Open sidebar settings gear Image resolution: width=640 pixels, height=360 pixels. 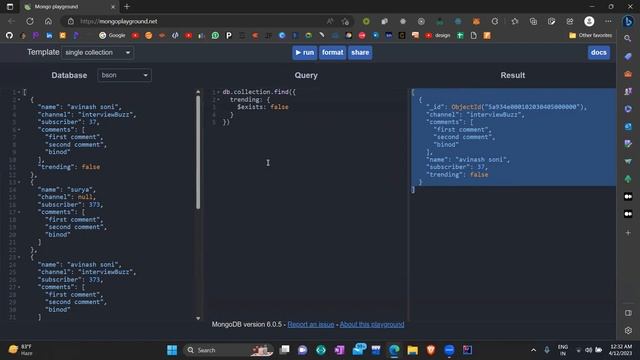tap(628, 330)
